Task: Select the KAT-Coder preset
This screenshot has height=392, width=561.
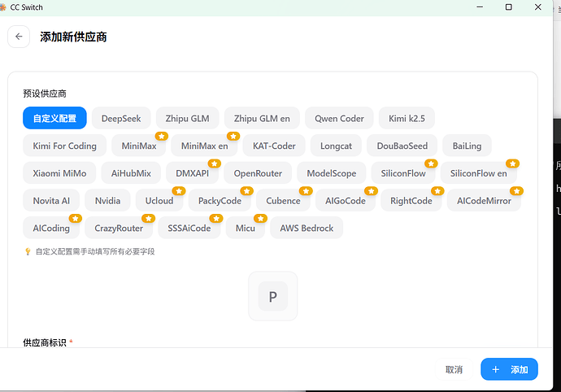Action: 274,146
